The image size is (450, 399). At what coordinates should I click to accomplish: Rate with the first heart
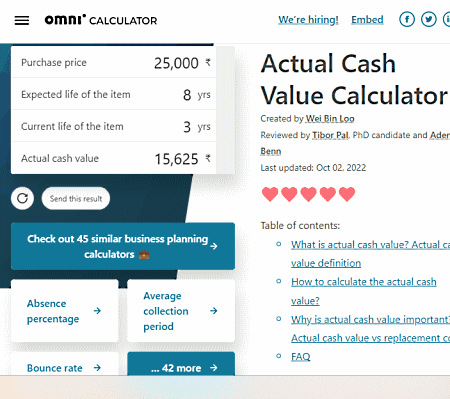tap(270, 194)
